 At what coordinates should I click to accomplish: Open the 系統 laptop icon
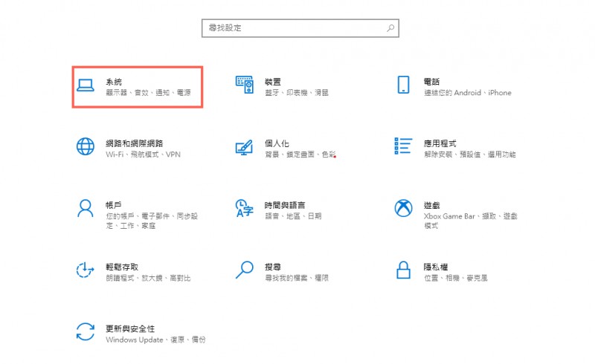(x=86, y=85)
